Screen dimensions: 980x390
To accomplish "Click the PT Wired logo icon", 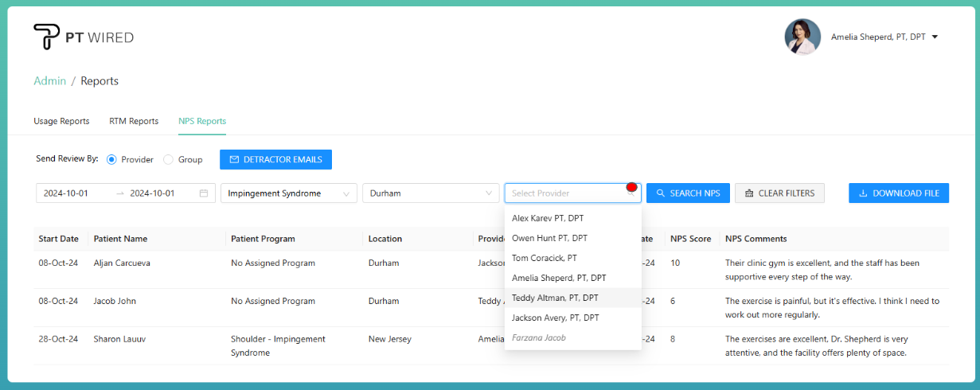I will point(46,37).
